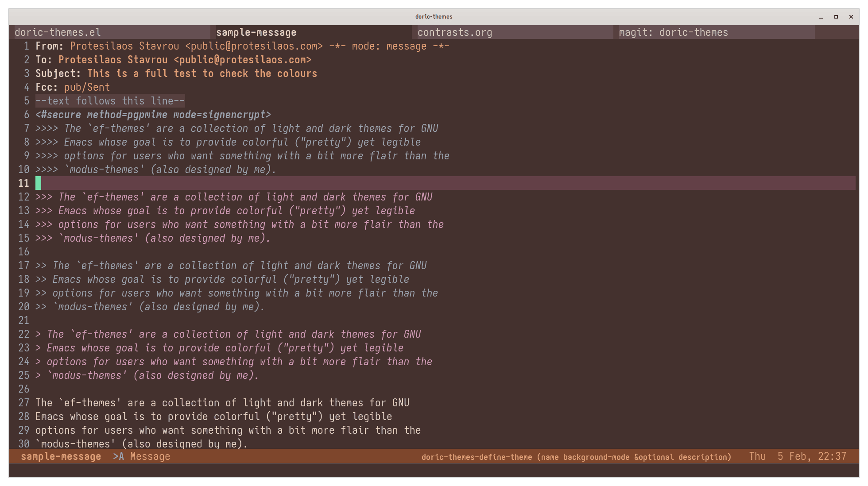Switch to the doric-themes.el tab

58,32
